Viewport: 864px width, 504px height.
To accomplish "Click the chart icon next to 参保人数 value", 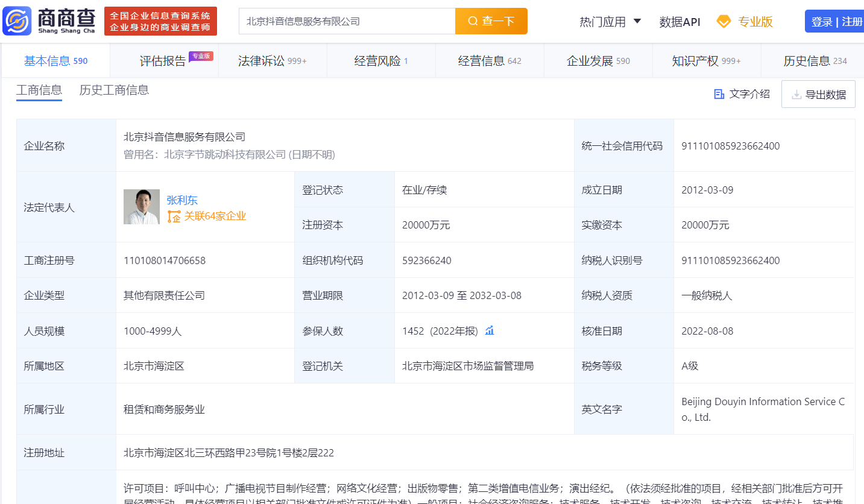I will point(490,330).
